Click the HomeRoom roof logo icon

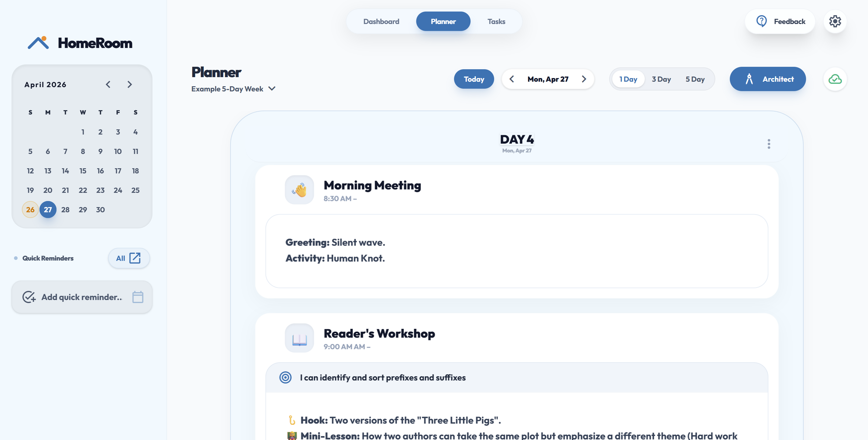point(38,43)
